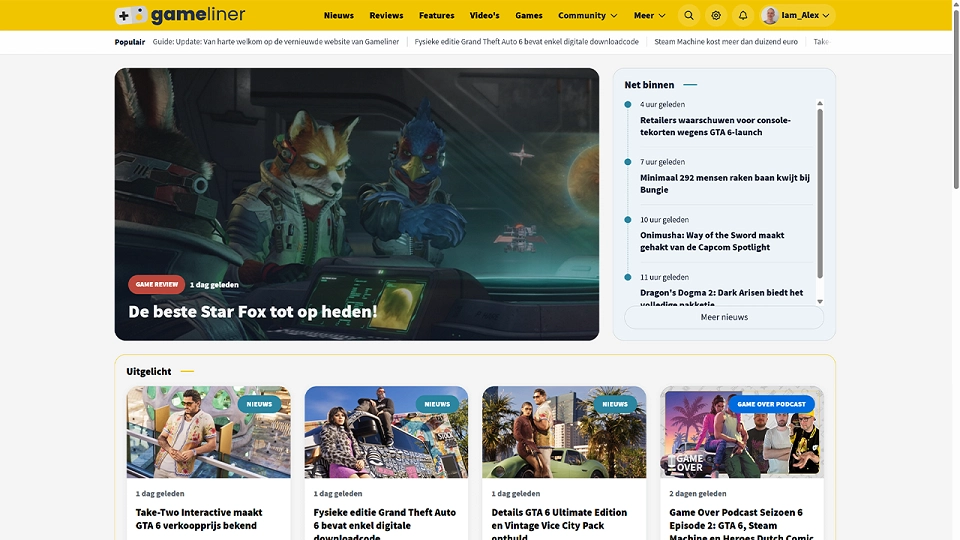Click the Uitgelicht heading
The image size is (960, 540).
tap(149, 371)
